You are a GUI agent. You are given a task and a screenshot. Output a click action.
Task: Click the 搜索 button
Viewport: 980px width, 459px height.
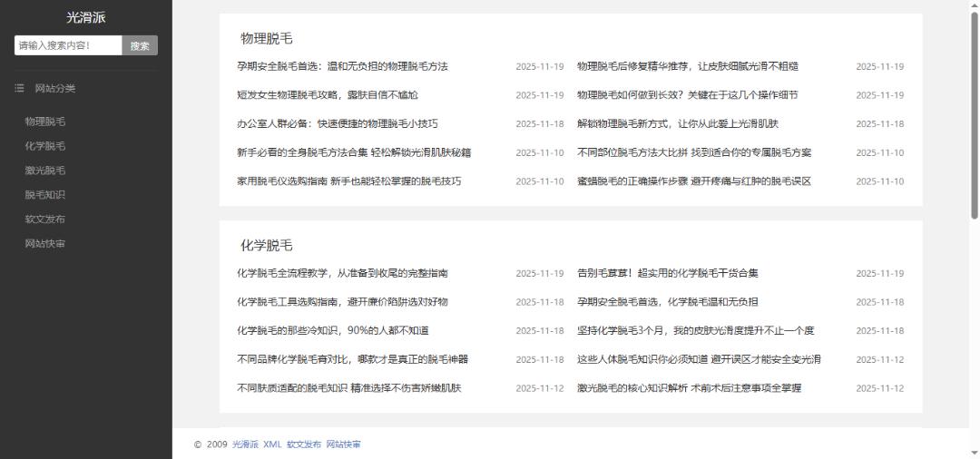point(140,45)
